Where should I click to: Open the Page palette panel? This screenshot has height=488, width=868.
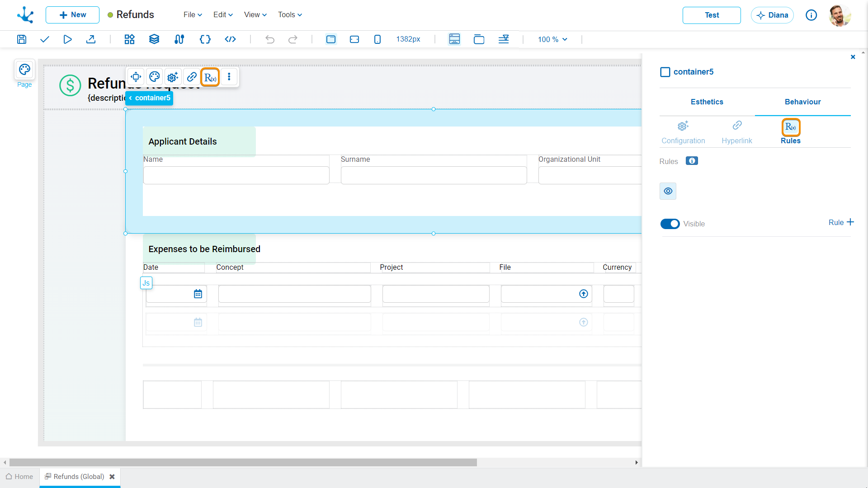[24, 74]
